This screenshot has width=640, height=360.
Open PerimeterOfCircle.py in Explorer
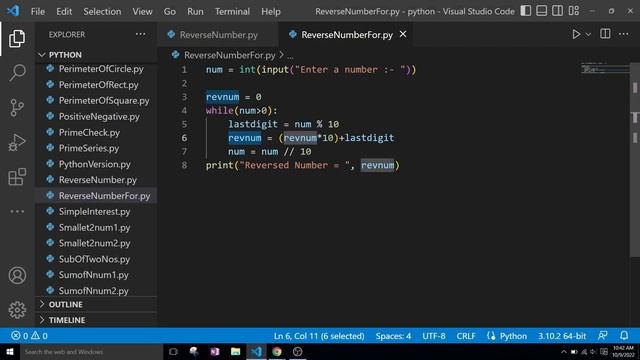[96, 69]
